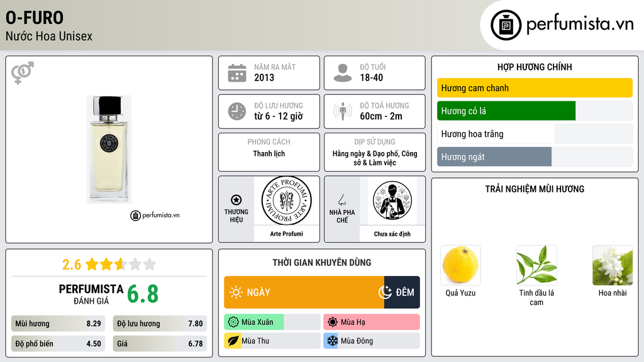The width and height of the screenshot is (644, 362).
Task: Click the calendar icon beside Năm ra mắt
Action: (x=237, y=73)
